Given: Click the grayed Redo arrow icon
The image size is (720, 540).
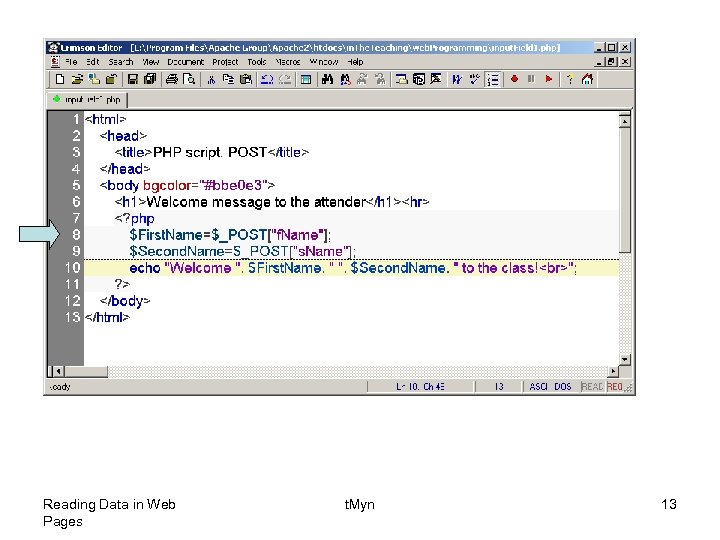Looking at the screenshot, I should (x=285, y=79).
